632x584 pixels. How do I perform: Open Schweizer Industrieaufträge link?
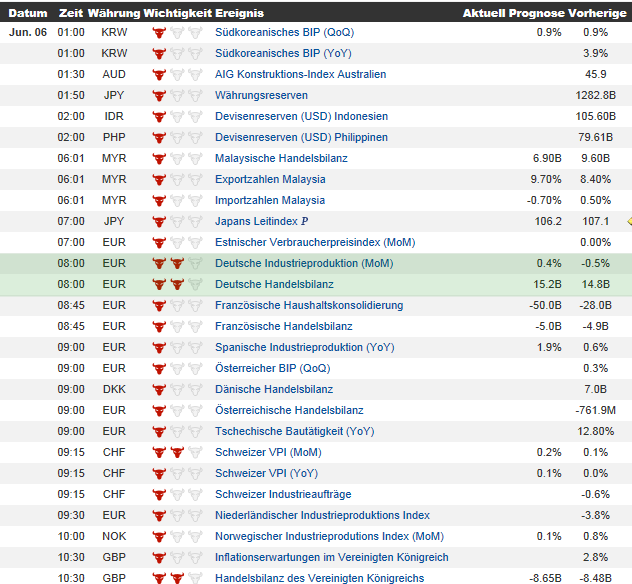point(283,494)
